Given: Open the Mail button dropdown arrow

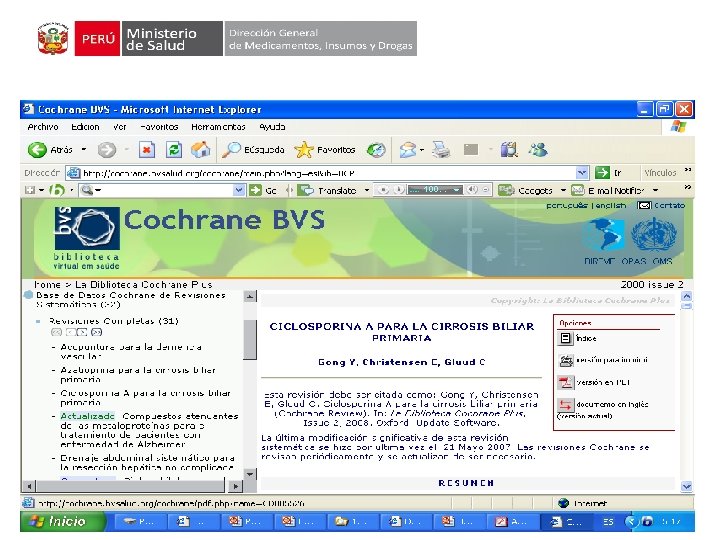Looking at the screenshot, I should tap(422, 150).
